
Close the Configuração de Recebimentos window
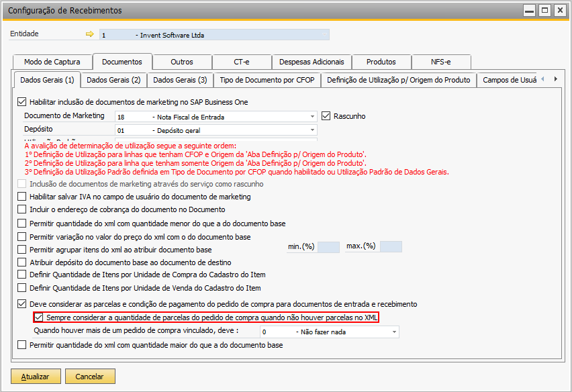point(560,10)
